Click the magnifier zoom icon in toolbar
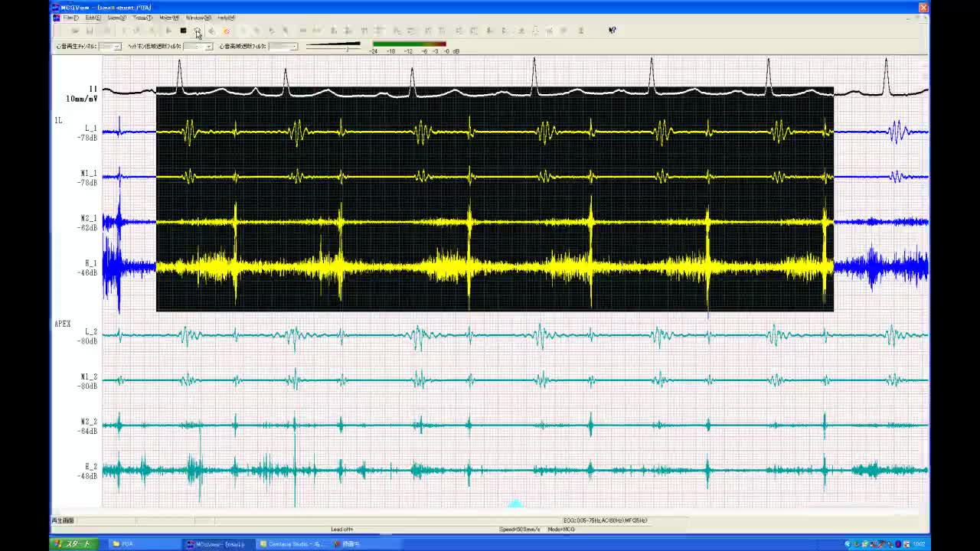Image resolution: width=980 pixels, height=551 pixels. 198,31
